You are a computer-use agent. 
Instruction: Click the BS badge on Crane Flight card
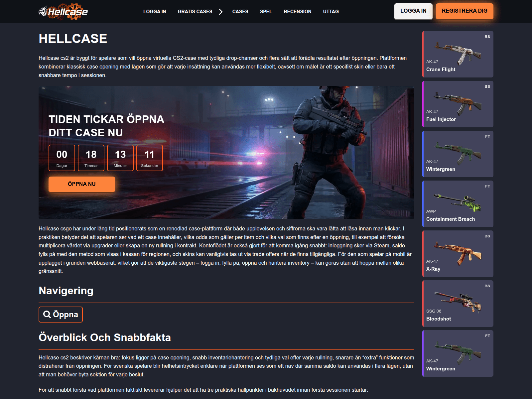pos(487,37)
